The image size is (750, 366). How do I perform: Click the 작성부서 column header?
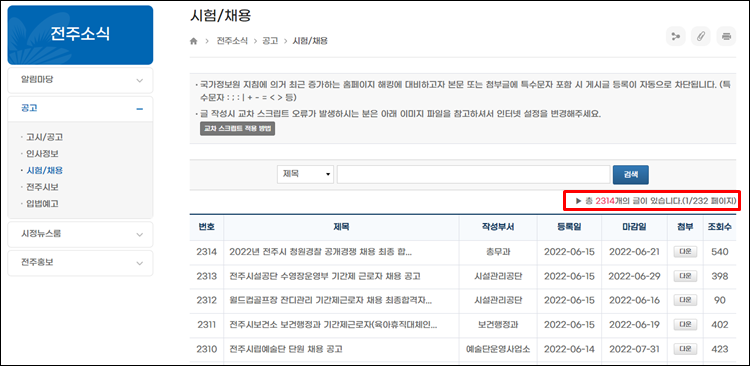point(498,227)
